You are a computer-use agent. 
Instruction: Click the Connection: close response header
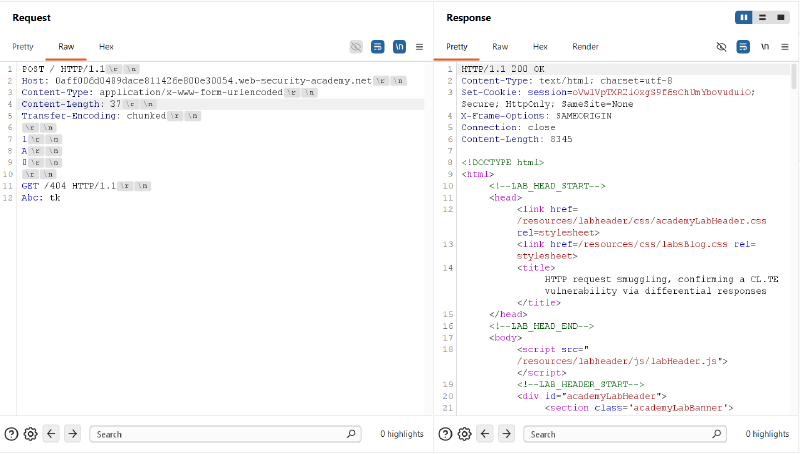tap(508, 128)
